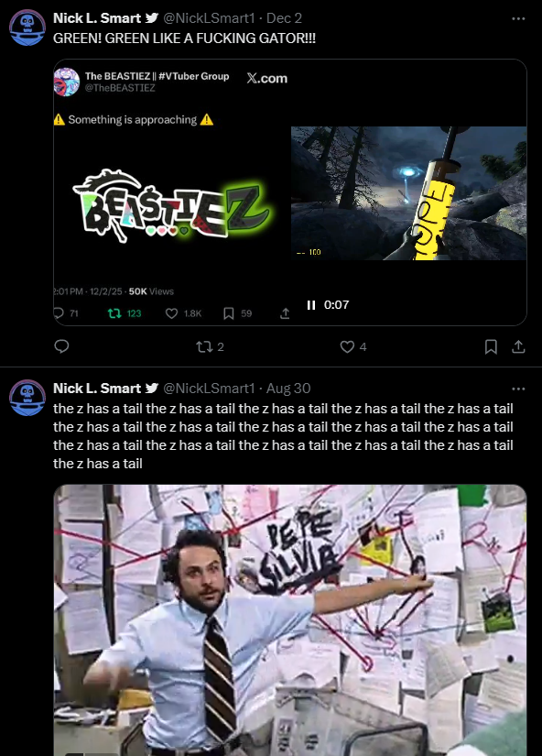Open the @NickLSmart1 handle on Aug 30 tweet
Screen dimensions: 542x756
point(209,389)
